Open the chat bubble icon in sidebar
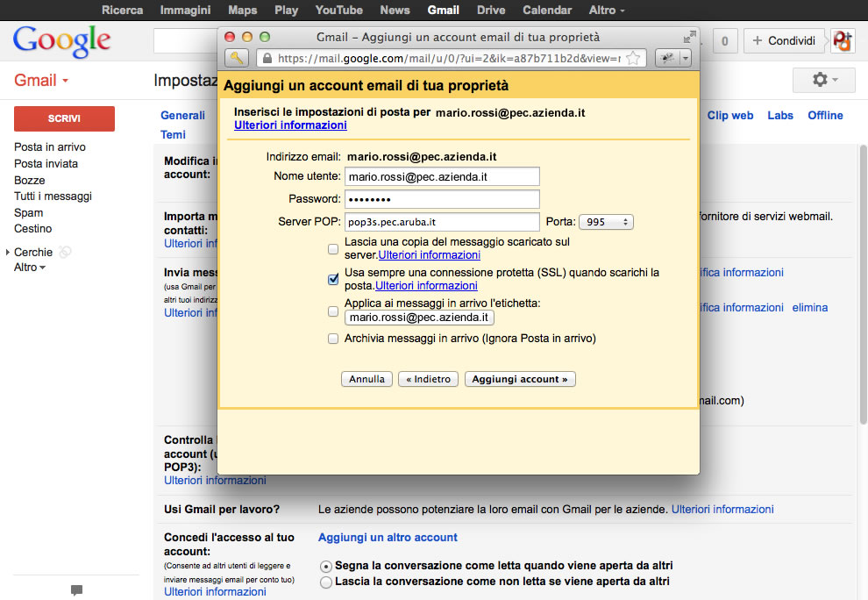868x600 pixels. click(x=76, y=590)
